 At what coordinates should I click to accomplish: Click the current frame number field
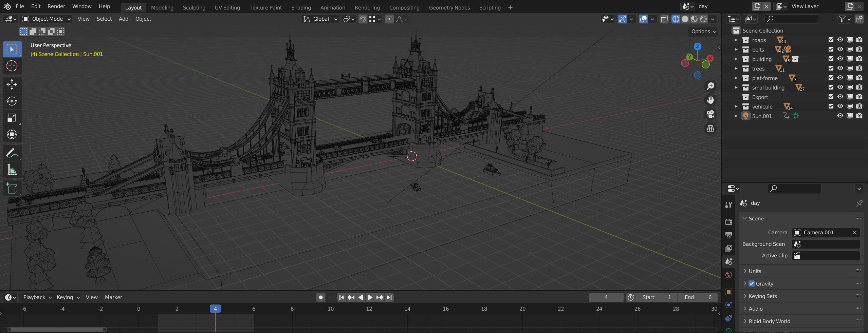pyautogui.click(x=606, y=297)
